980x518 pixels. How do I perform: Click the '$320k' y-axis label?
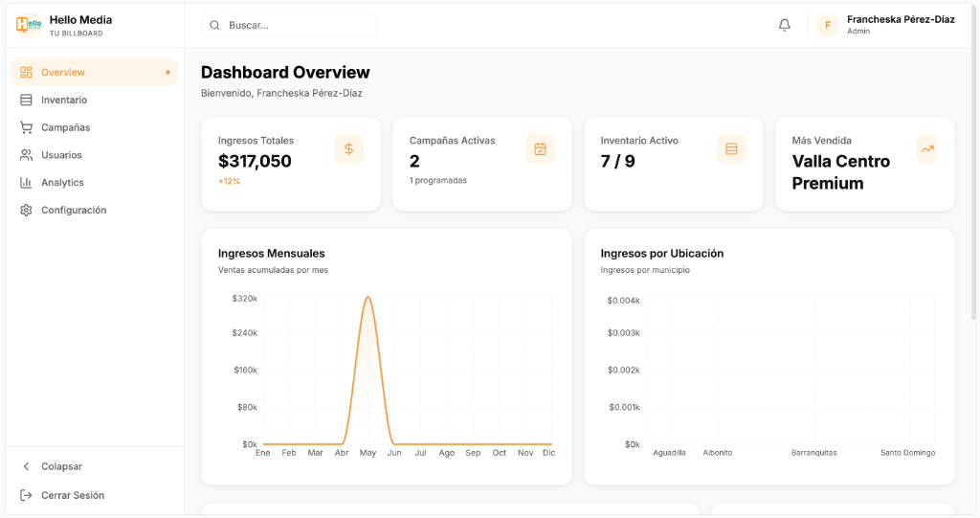pos(244,299)
